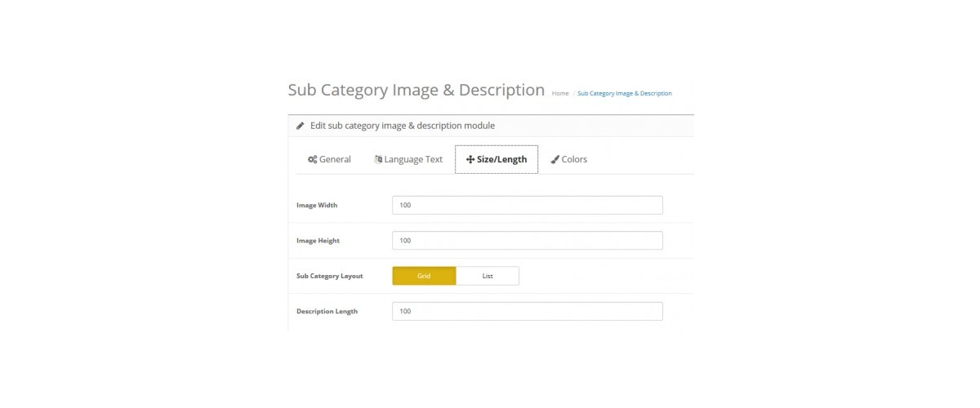This screenshot has width=980, height=408.
Task: Open the General tab
Action: (329, 159)
